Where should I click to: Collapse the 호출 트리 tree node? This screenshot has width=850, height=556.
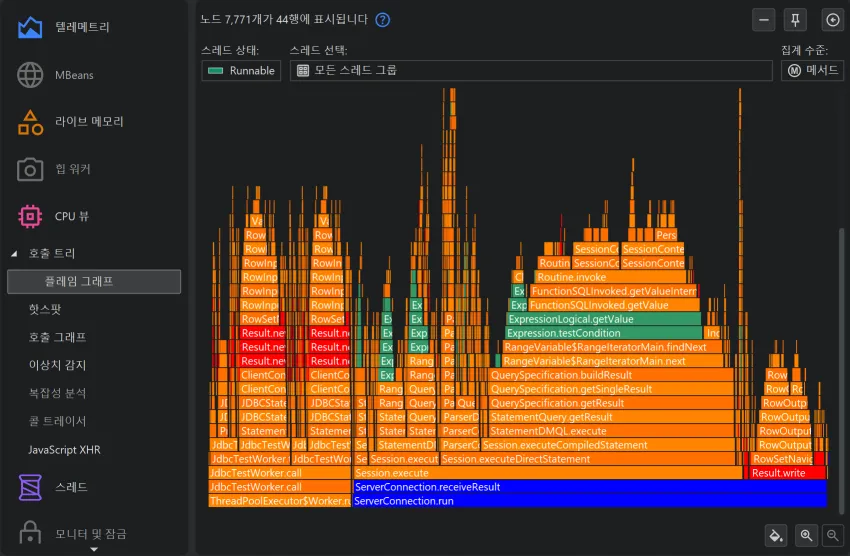pyautogui.click(x=15, y=253)
